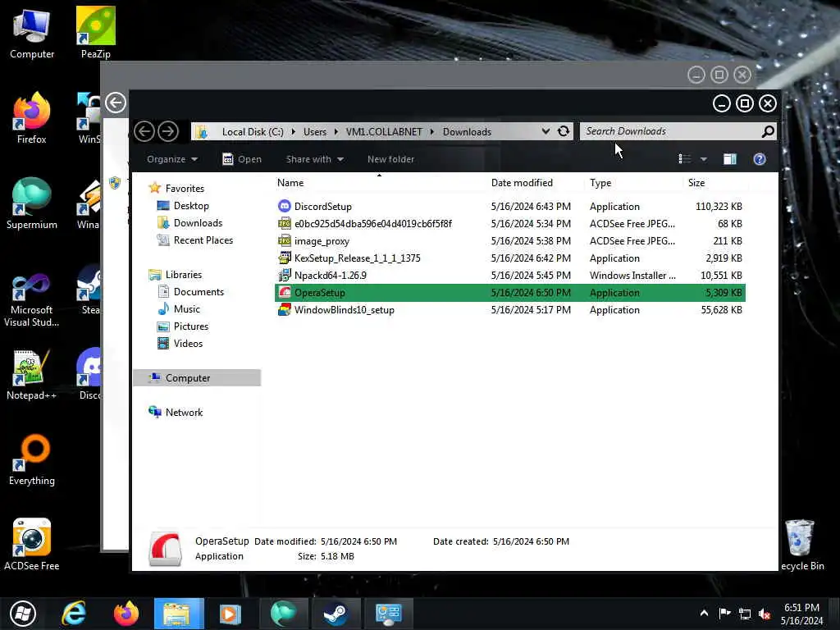Show hidden tray icons arrow
The height and width of the screenshot is (630, 840).
coord(704,614)
